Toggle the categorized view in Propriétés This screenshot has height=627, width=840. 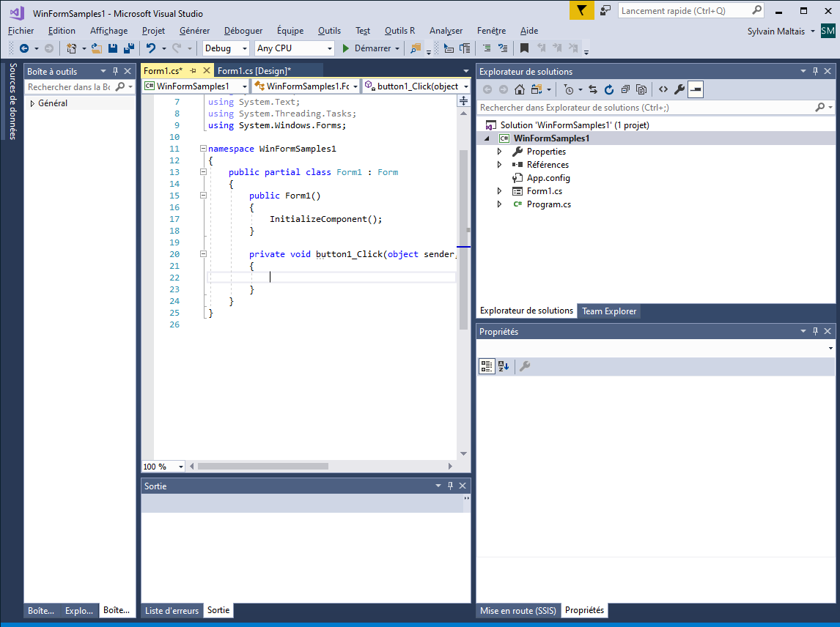[x=487, y=366]
